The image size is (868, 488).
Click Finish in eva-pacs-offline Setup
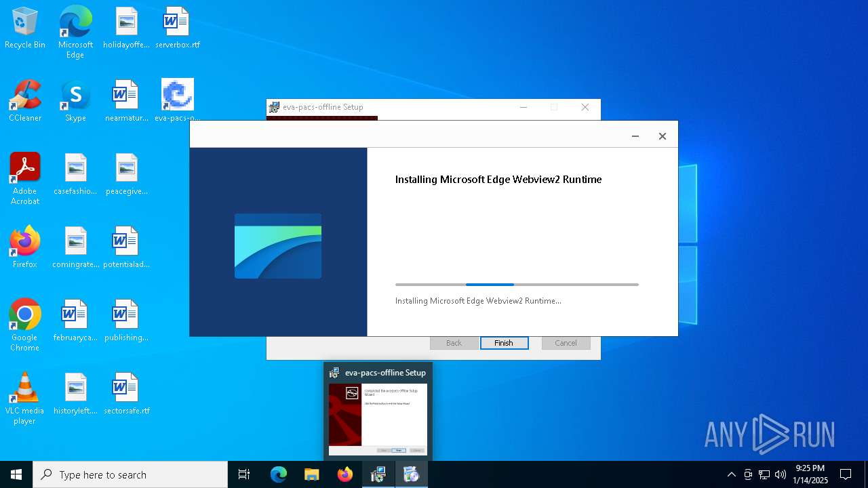pos(504,343)
